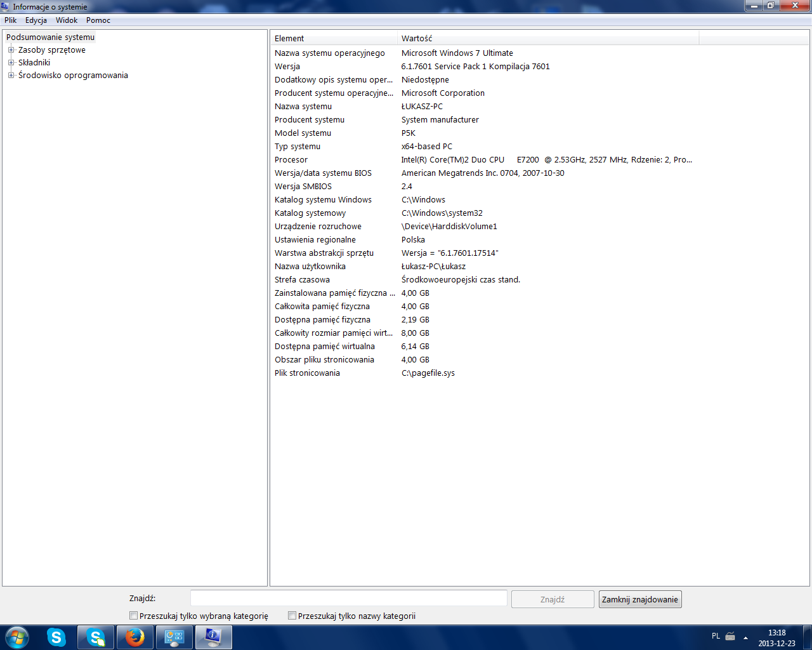This screenshot has width=812, height=650.
Task: Open the Pomoc menu
Action: 98,20
